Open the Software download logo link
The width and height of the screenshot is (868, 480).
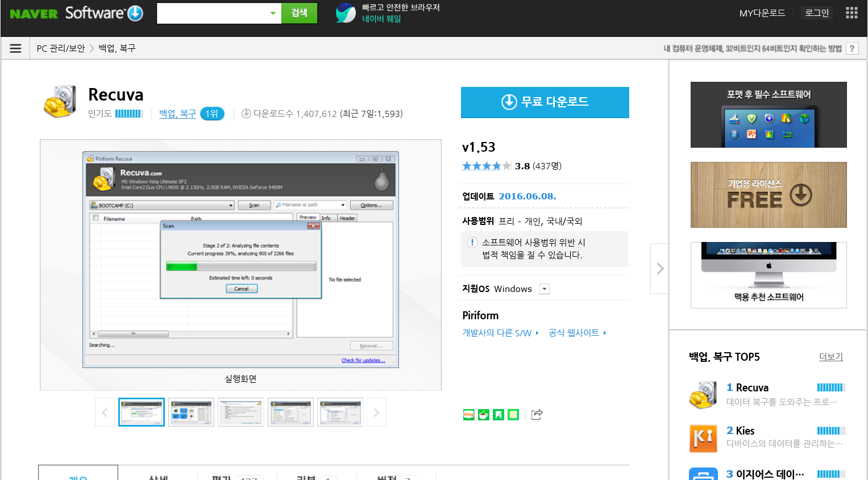tap(104, 13)
